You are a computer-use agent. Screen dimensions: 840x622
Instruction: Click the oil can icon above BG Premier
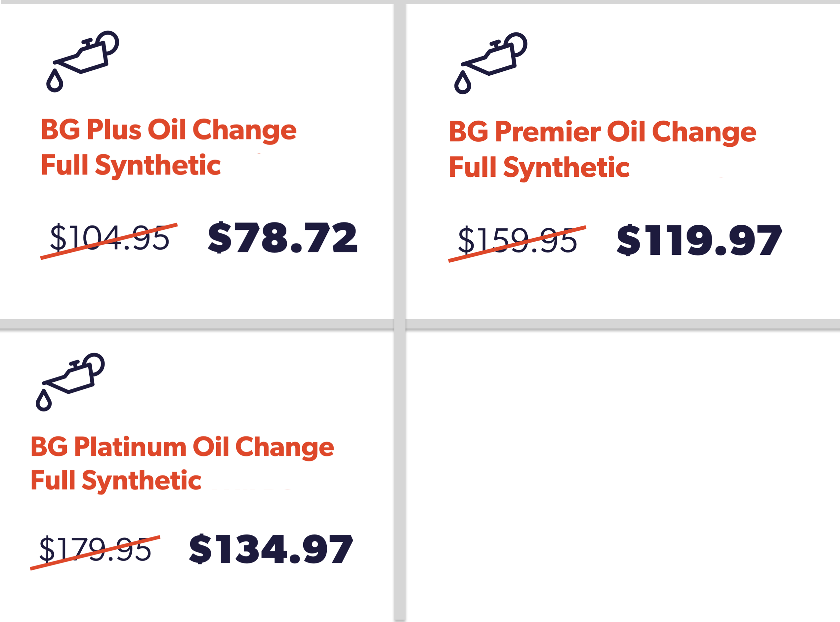pyautogui.click(x=490, y=62)
